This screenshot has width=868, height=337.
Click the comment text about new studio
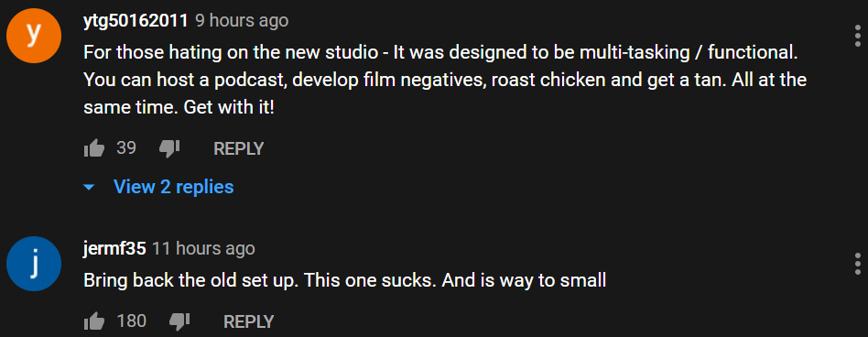445,80
